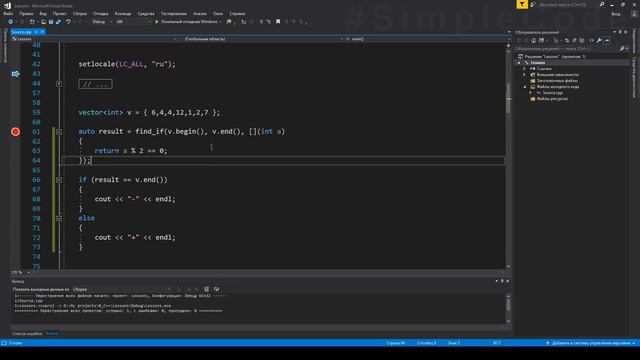Focus the Solution Explorer search field
The image size is (640, 360).
[x=567, y=49]
